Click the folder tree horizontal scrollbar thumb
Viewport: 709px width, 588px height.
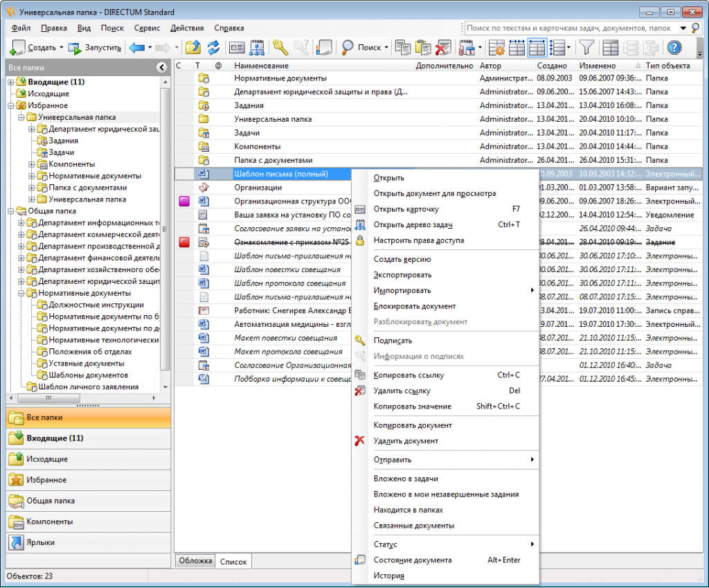[49, 398]
